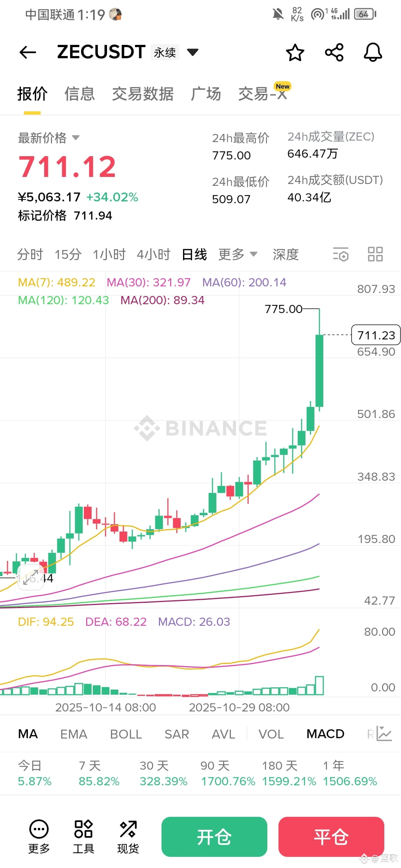Tap the 7 天 85.82% return
Screen dimensions: 401x868
(x=99, y=773)
